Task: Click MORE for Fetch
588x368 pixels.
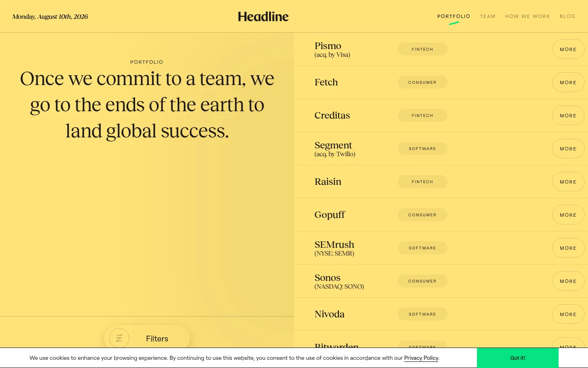Action: (568, 82)
